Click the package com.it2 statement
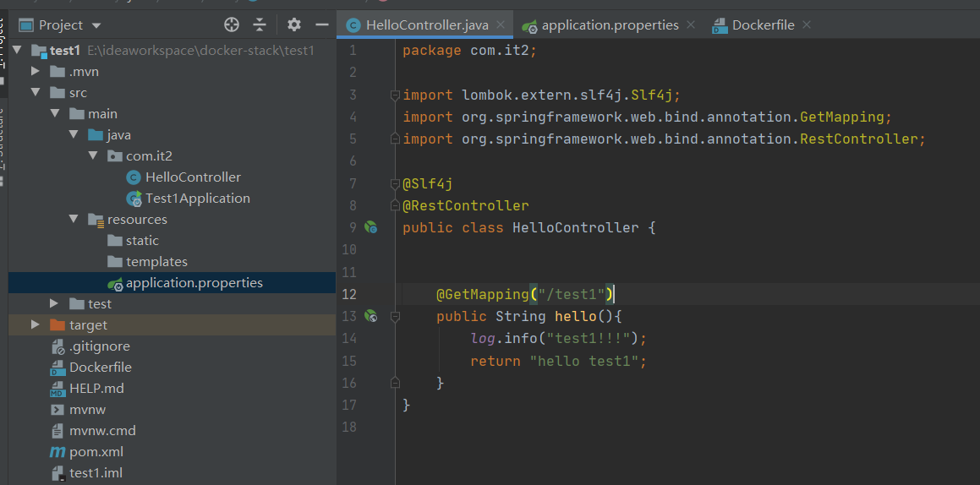 tap(469, 51)
